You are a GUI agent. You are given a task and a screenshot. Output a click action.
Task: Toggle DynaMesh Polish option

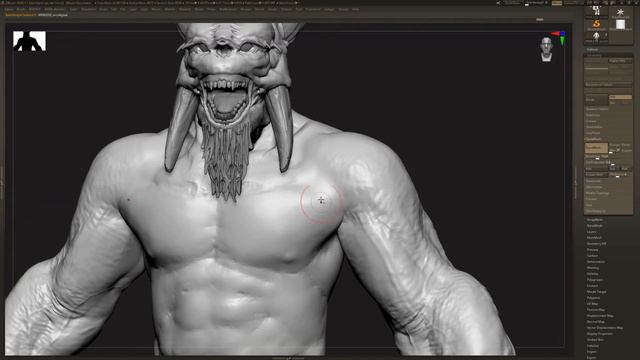point(626,145)
